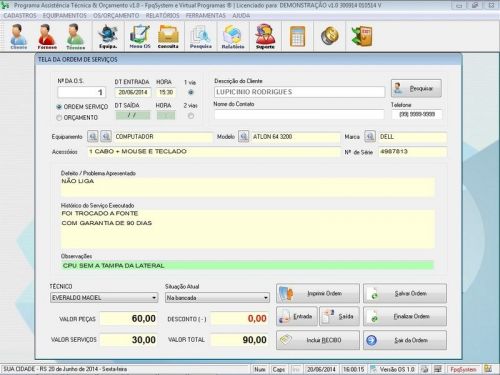The image size is (500, 375).
Task: Click the green Observações field
Action: (x=248, y=266)
